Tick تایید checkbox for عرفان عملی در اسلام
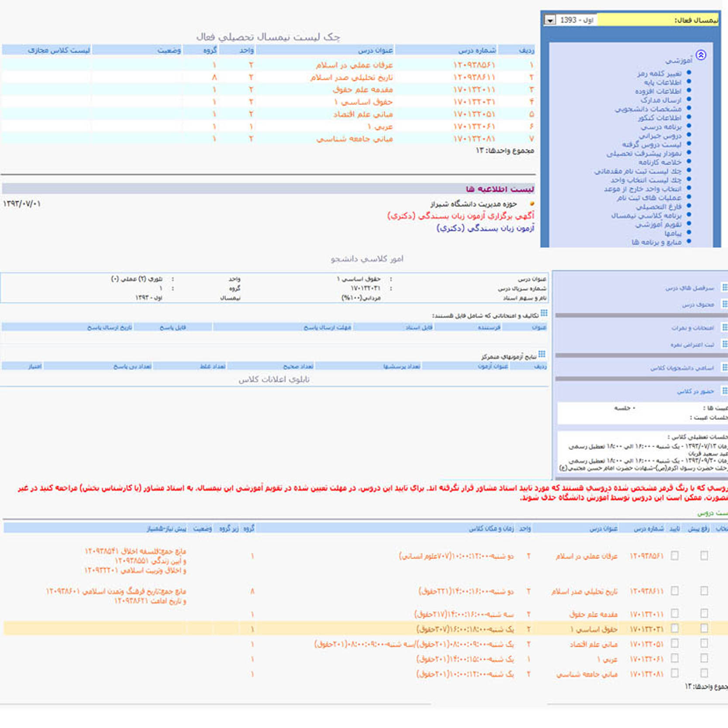This screenshot has width=728, height=728. (675, 555)
